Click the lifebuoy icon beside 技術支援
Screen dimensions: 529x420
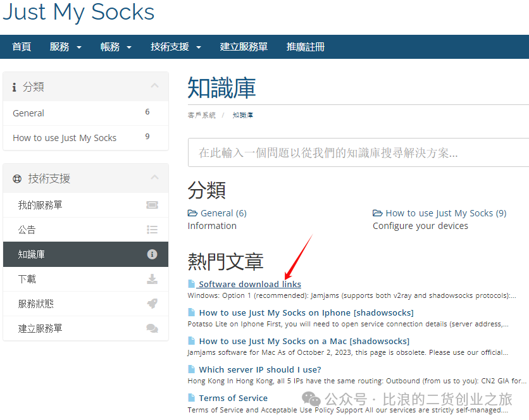click(x=17, y=179)
